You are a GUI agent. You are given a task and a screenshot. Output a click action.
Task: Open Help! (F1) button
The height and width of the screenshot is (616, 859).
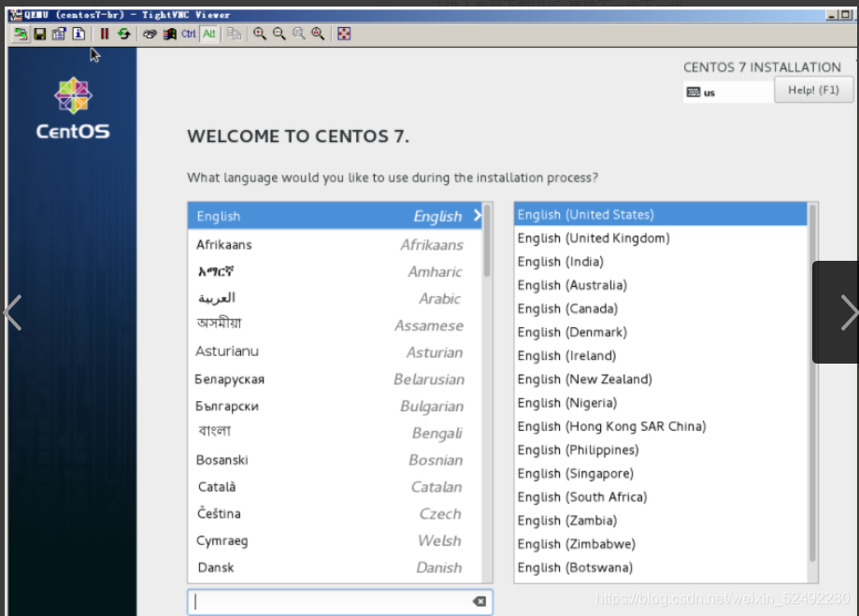coord(813,90)
